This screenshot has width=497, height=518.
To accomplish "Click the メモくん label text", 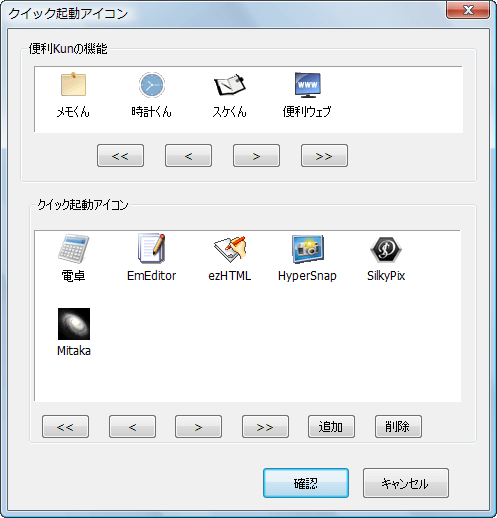I will [73, 111].
